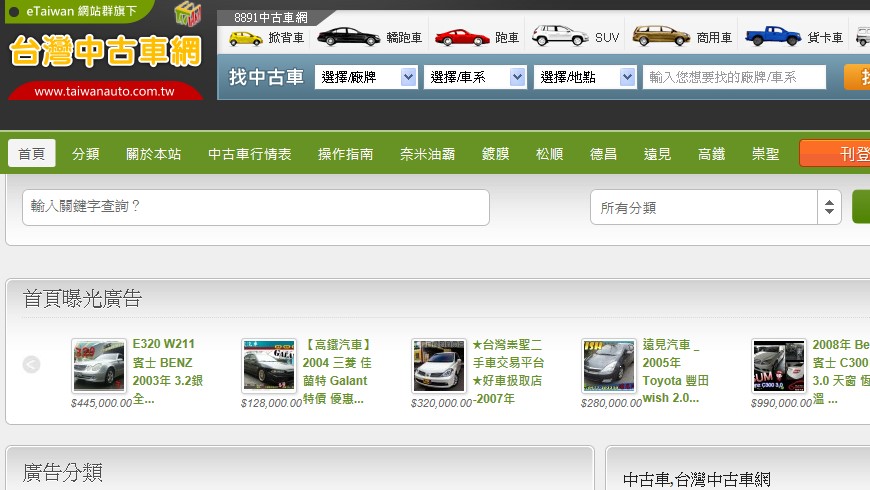Click the SUV text link
This screenshot has height=490, width=870.
click(607, 38)
